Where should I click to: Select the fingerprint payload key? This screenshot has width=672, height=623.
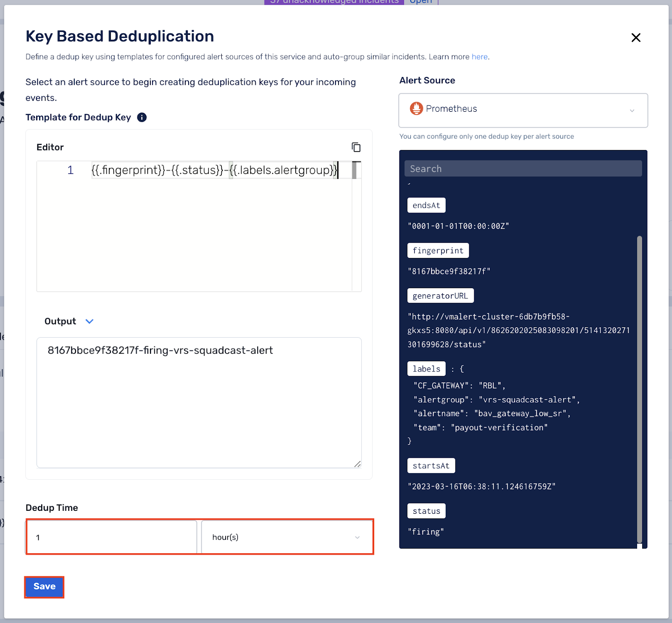[438, 250]
